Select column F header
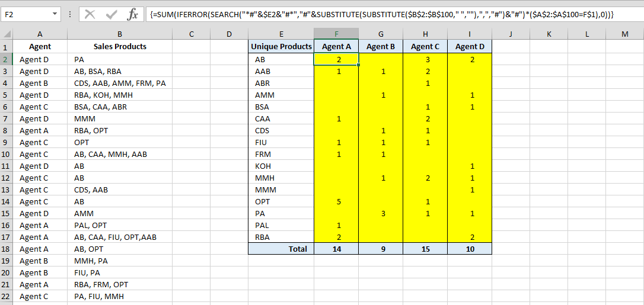 [336, 34]
